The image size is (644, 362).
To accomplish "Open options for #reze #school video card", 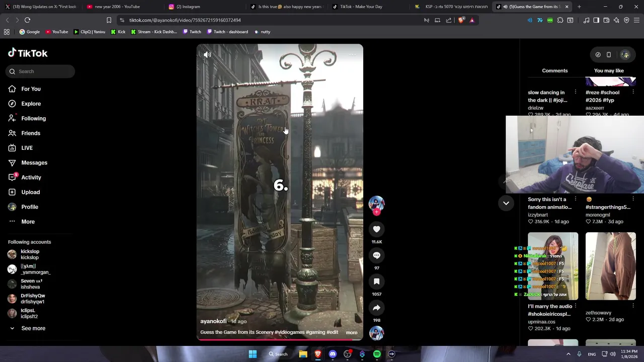I will point(633,93).
